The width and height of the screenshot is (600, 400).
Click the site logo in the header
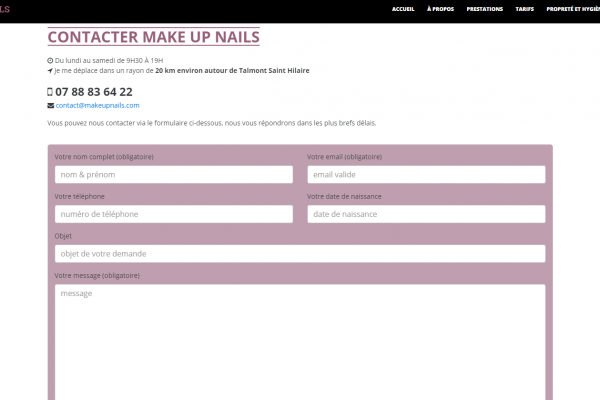(5, 8)
